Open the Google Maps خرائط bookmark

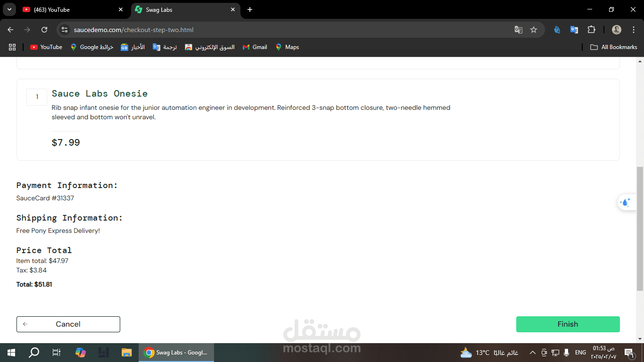point(92,47)
